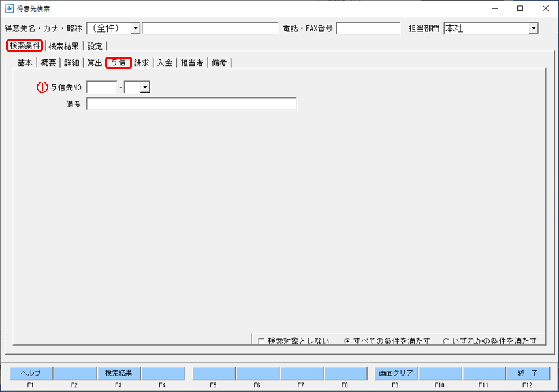Close the 得意先検索 window
The height and width of the screenshot is (392, 559).
tap(545, 8)
